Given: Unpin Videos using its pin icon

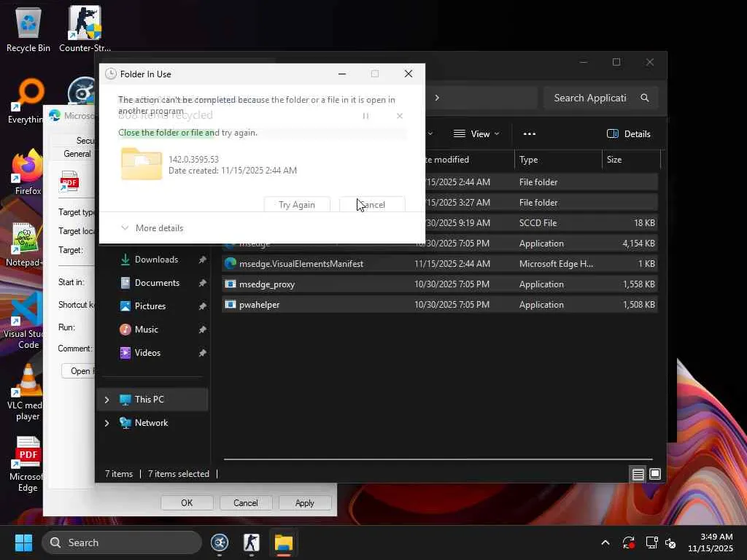Looking at the screenshot, I should click(x=203, y=353).
